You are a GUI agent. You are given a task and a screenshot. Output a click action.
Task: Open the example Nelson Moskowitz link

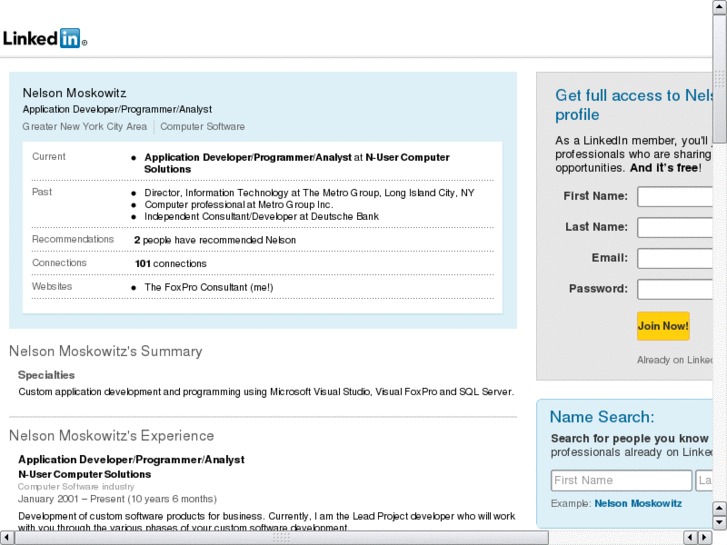tap(638, 504)
